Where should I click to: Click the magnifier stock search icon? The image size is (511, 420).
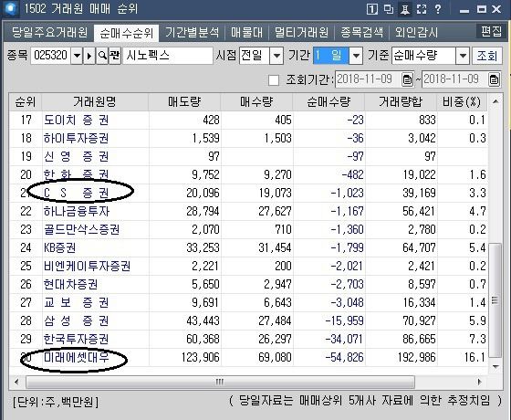[102, 56]
